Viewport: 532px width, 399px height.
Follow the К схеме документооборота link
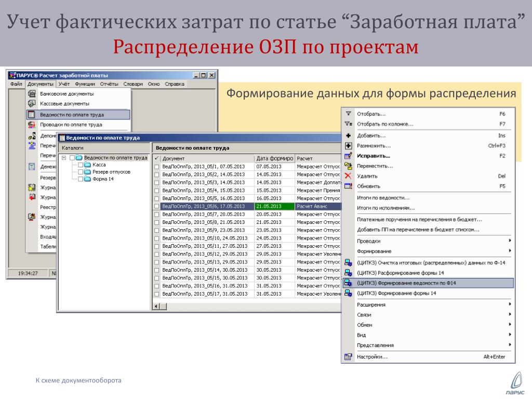coord(78,380)
